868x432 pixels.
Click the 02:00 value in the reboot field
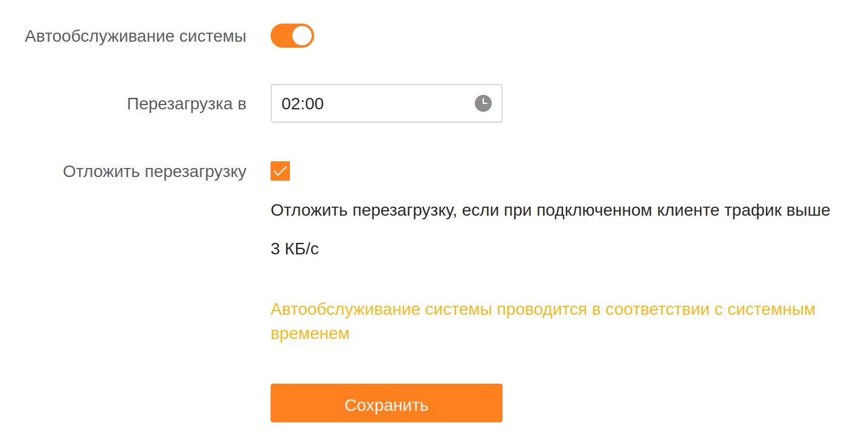pyautogui.click(x=303, y=104)
